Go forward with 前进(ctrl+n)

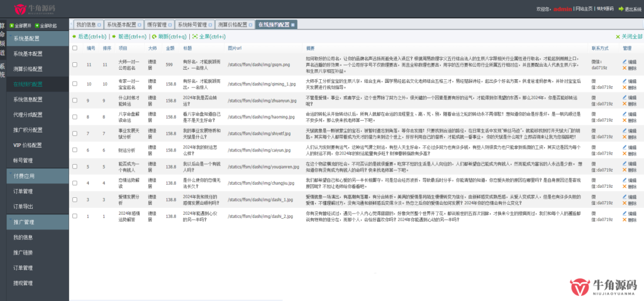coord(130,36)
